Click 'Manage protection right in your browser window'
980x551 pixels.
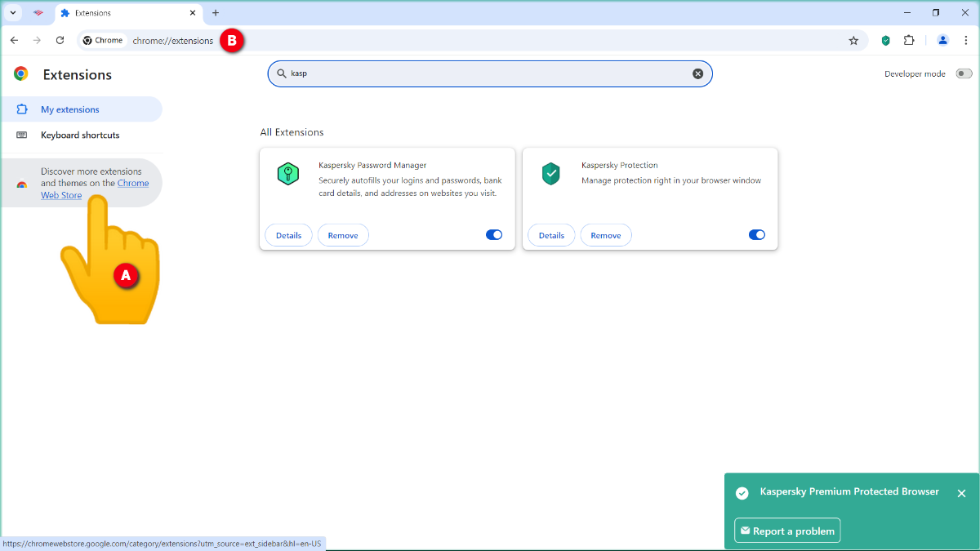click(671, 180)
